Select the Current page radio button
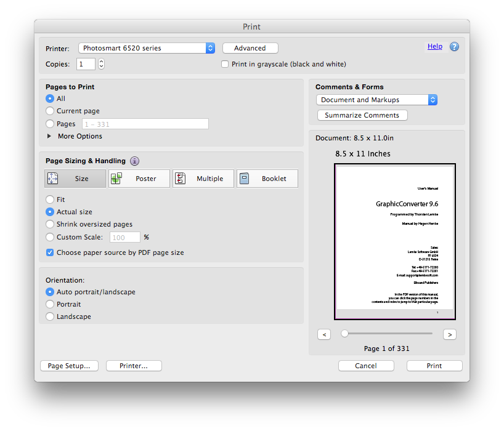The height and width of the screenshot is (431, 504). click(x=50, y=111)
